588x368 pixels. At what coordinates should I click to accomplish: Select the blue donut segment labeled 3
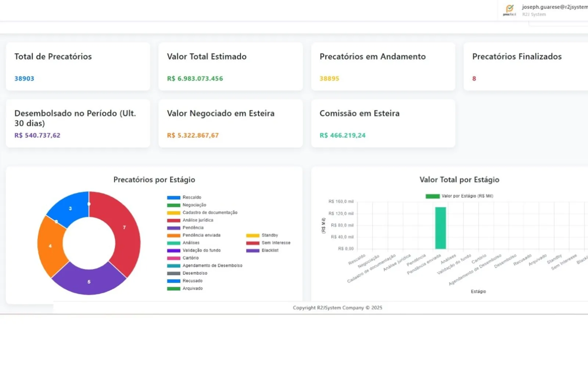[x=71, y=209]
